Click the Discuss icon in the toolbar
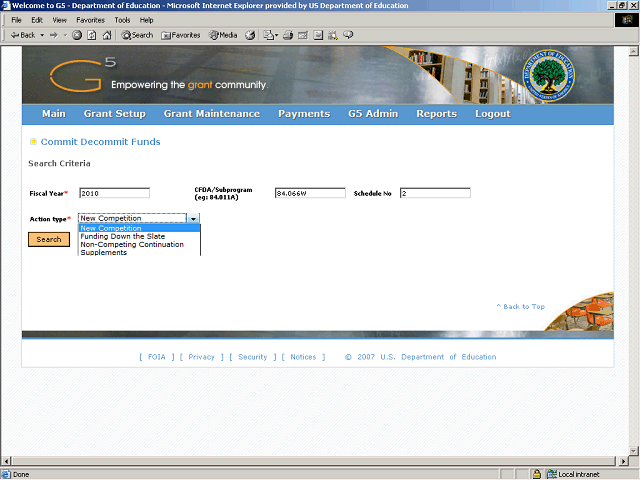 318,36
